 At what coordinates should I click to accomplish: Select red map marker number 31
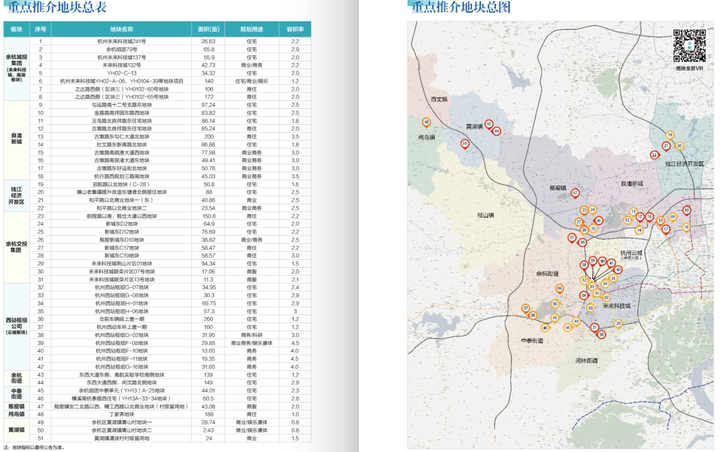coord(595,328)
